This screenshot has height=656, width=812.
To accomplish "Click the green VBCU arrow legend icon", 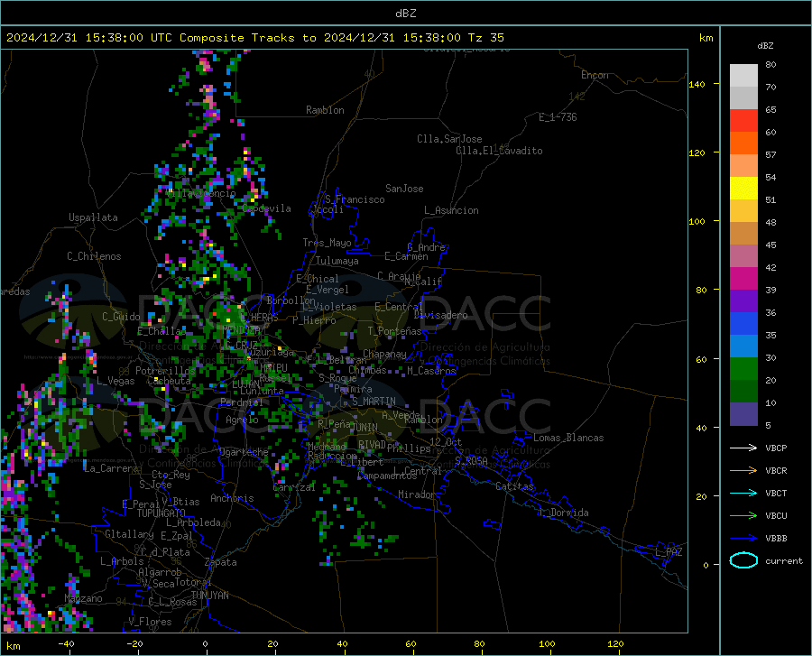I will (743, 516).
